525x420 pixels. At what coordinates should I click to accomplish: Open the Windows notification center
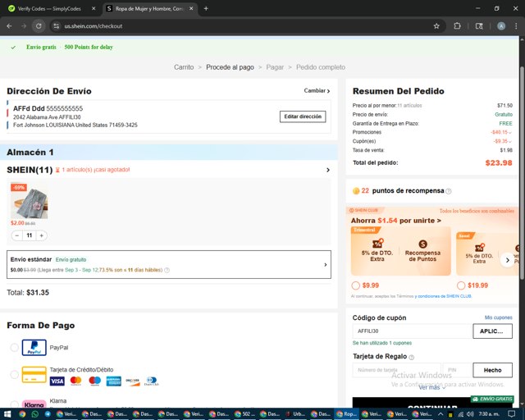(x=511, y=414)
